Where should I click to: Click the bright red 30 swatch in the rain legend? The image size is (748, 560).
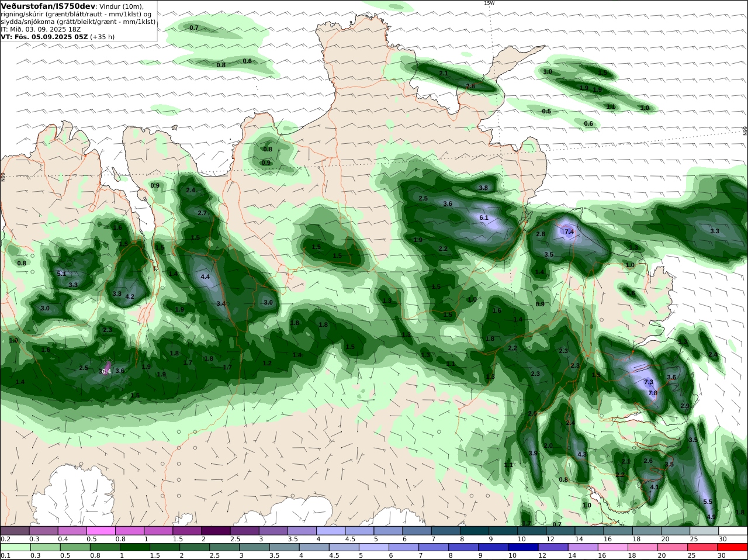733,548
